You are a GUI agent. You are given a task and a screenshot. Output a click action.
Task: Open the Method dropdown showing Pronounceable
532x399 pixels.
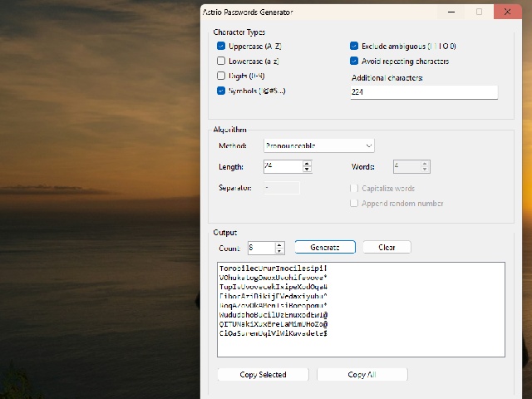319,145
